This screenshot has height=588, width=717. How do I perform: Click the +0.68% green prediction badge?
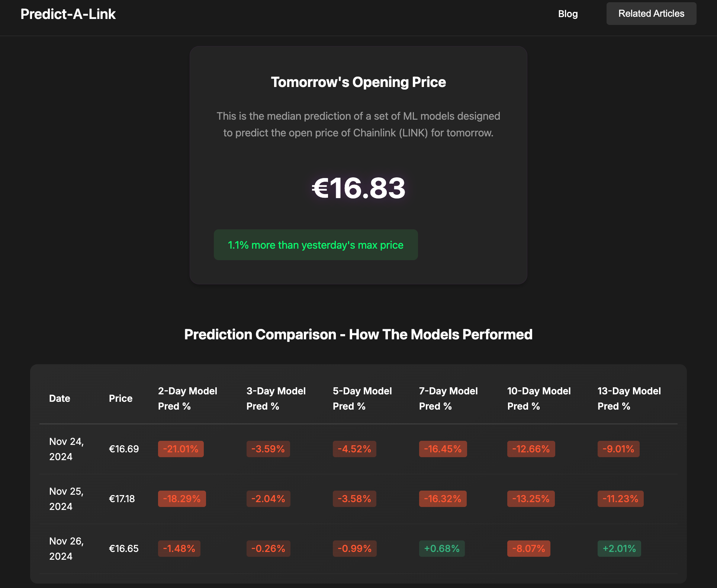click(x=442, y=549)
